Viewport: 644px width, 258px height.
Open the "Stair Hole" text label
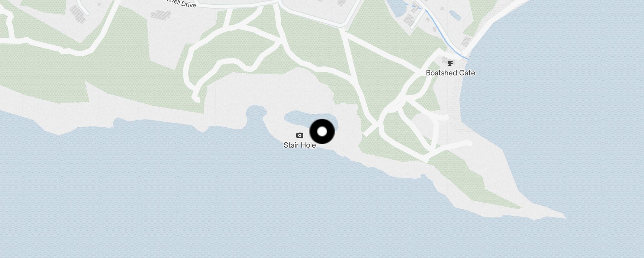tap(299, 145)
